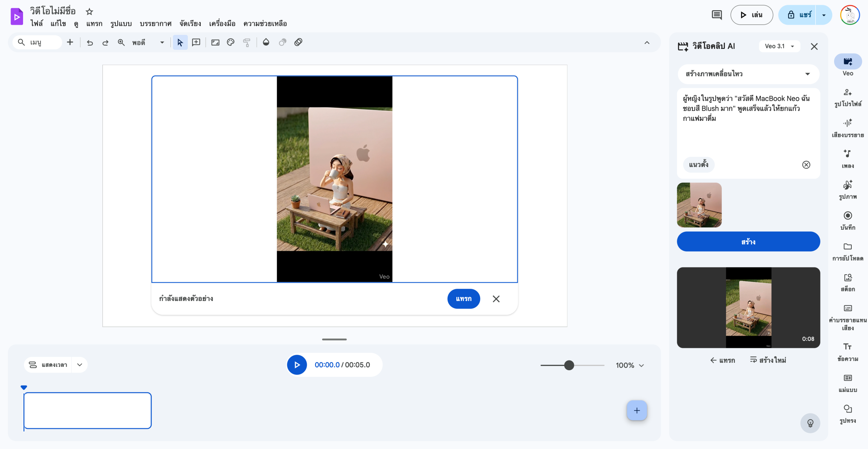
Task: Open the comments icon in header
Action: tap(716, 15)
